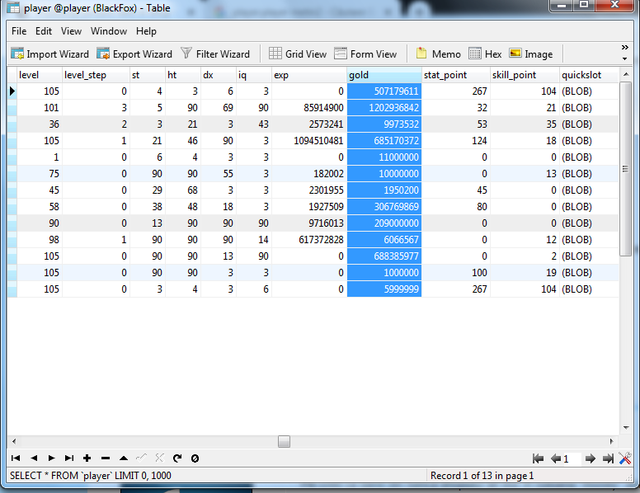Select gold cell 5999999
The image size is (640, 493).
click(x=384, y=289)
